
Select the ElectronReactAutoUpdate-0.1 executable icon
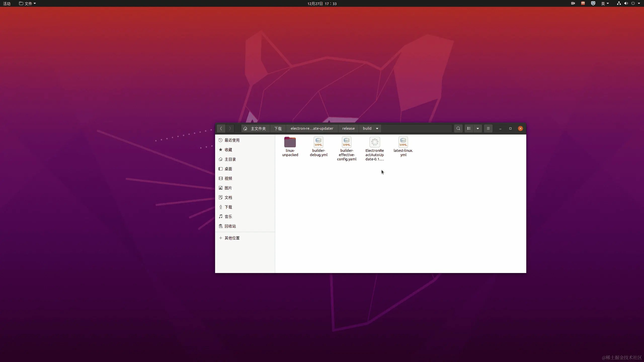coord(375,142)
